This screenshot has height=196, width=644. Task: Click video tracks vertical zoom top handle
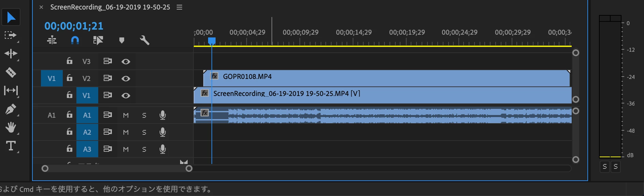point(576,53)
